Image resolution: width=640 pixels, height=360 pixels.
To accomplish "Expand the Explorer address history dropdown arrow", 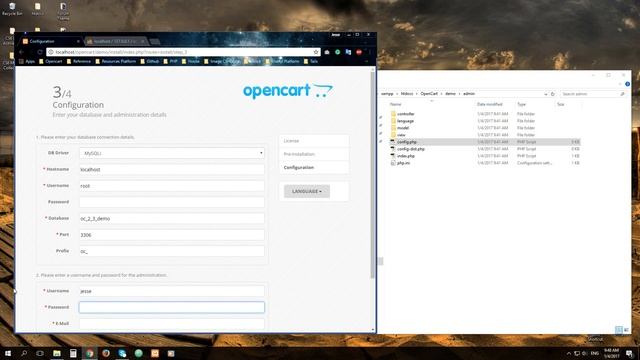I will pos(546,94).
